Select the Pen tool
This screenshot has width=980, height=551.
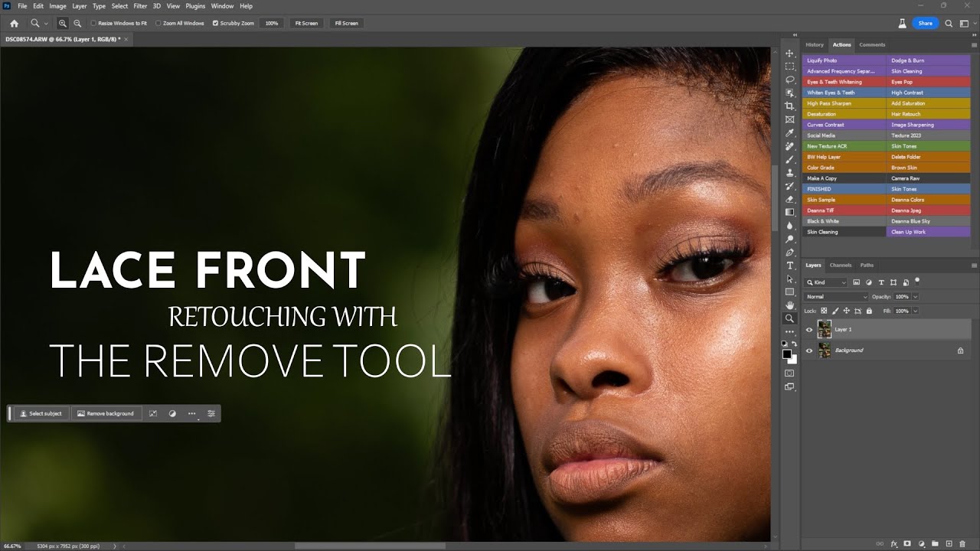click(789, 252)
